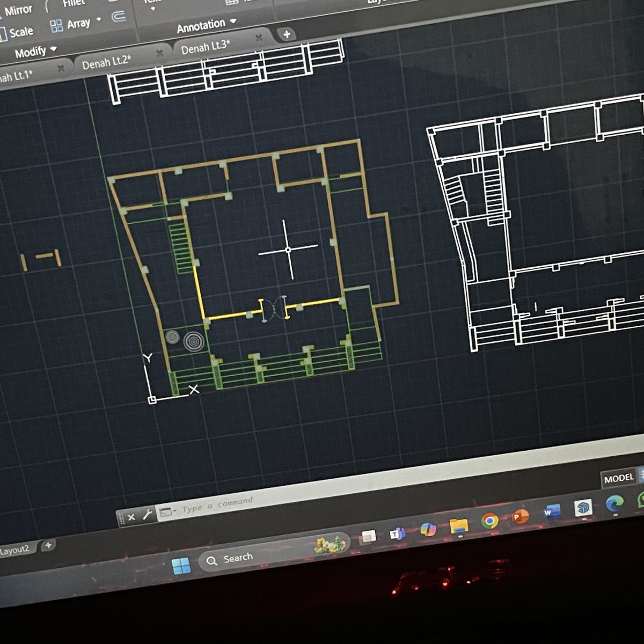The height and width of the screenshot is (644, 644).
Task: Open Microsoft Teams from taskbar
Action: pos(397,533)
